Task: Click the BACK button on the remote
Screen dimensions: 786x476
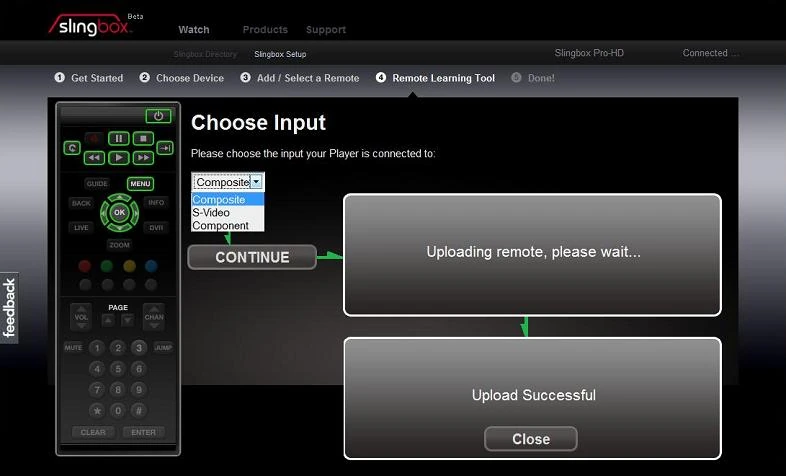Action: [x=81, y=203]
